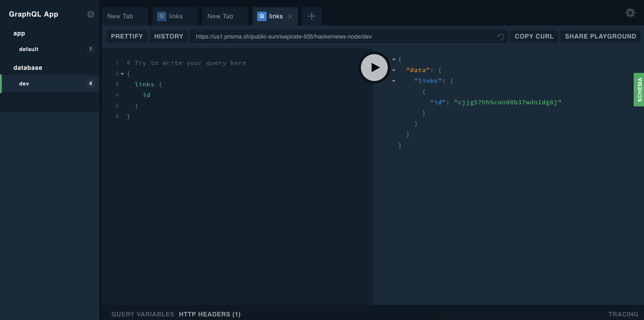Switch to the QUERY VARIABLES tab
The image size is (644, 320).
click(142, 314)
